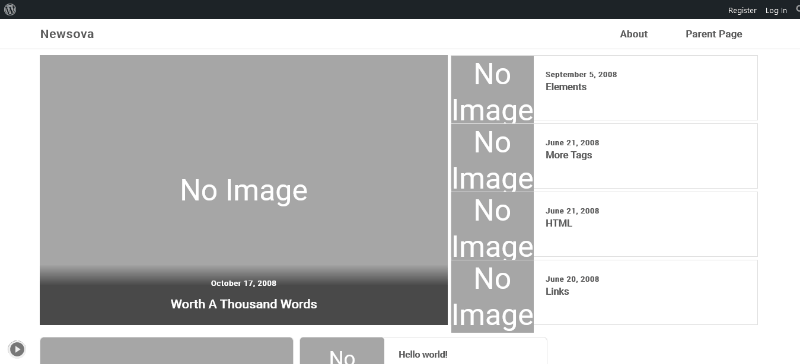Go to Newsova site title
Screen dimensions: 800x364
(x=67, y=34)
